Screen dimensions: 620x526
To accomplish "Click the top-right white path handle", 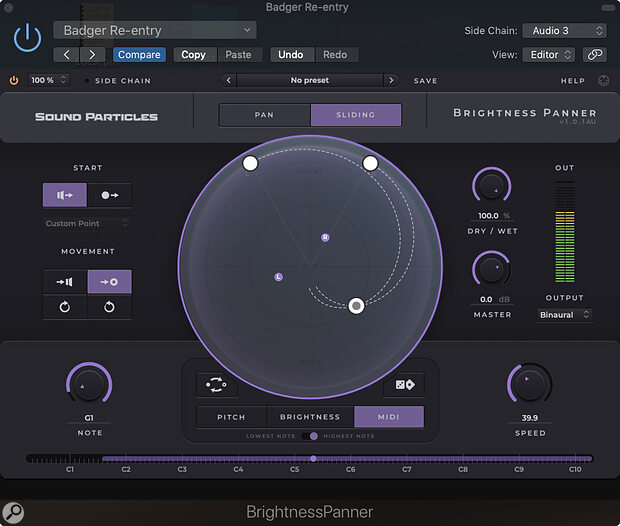I will (x=370, y=163).
